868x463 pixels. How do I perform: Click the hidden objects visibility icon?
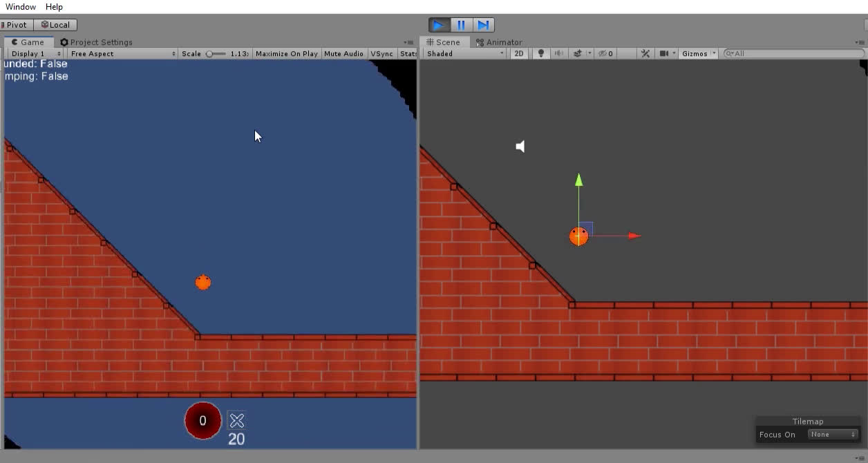[x=603, y=53]
